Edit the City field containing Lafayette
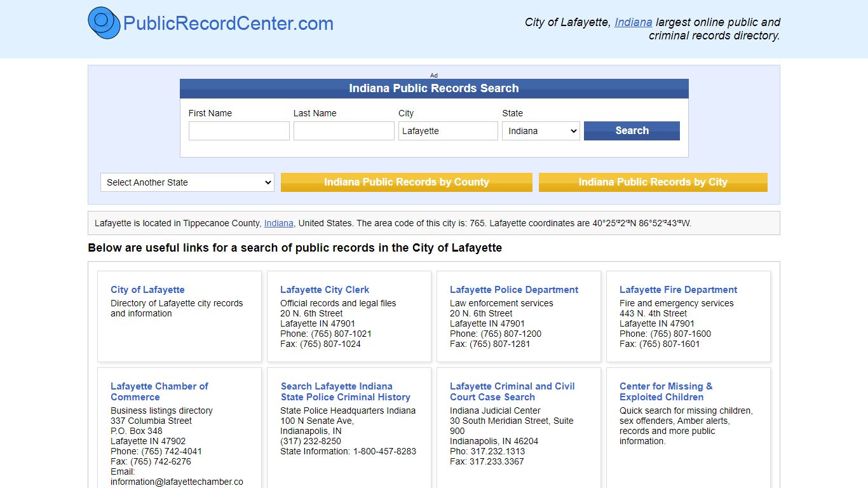Viewport: 868px width, 488px height. [448, 131]
